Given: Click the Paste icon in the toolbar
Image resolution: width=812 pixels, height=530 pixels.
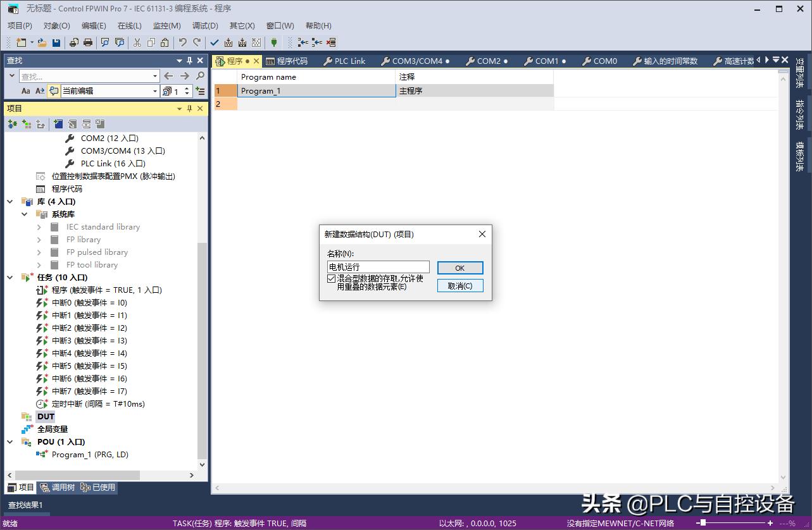Looking at the screenshot, I should pyautogui.click(x=165, y=42).
